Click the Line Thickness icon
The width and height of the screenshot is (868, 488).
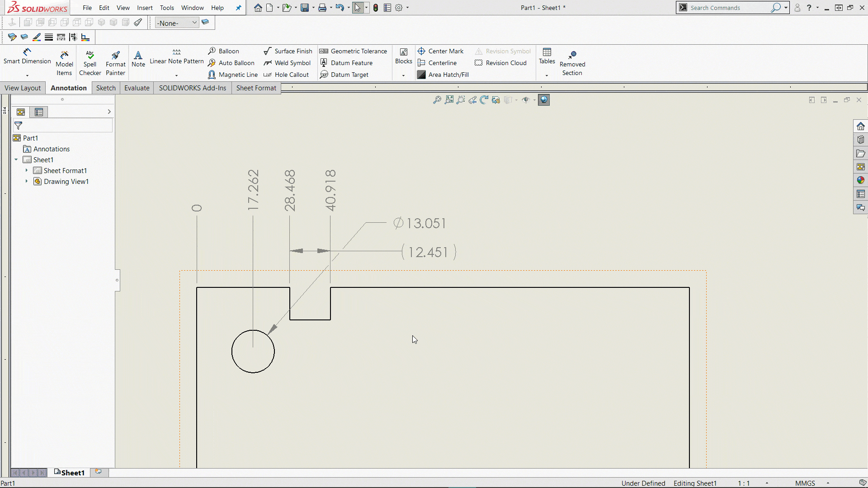(49, 37)
